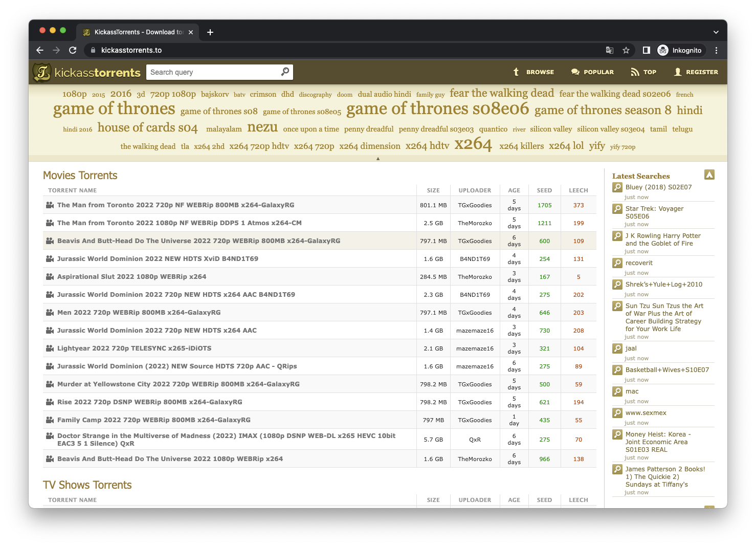This screenshot has height=546, width=756.
Task: Open Jurassic World Dominion XviD B4ND1T69 torrent
Action: click(158, 259)
